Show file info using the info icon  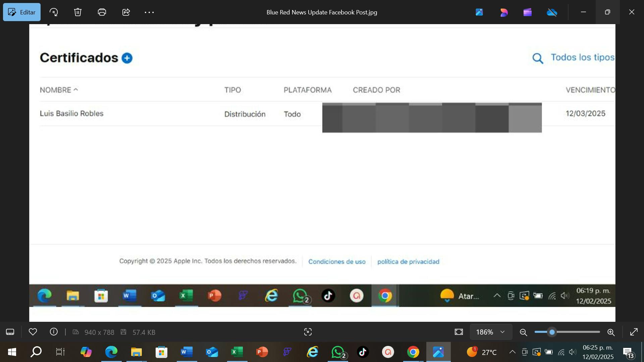pos(54,332)
